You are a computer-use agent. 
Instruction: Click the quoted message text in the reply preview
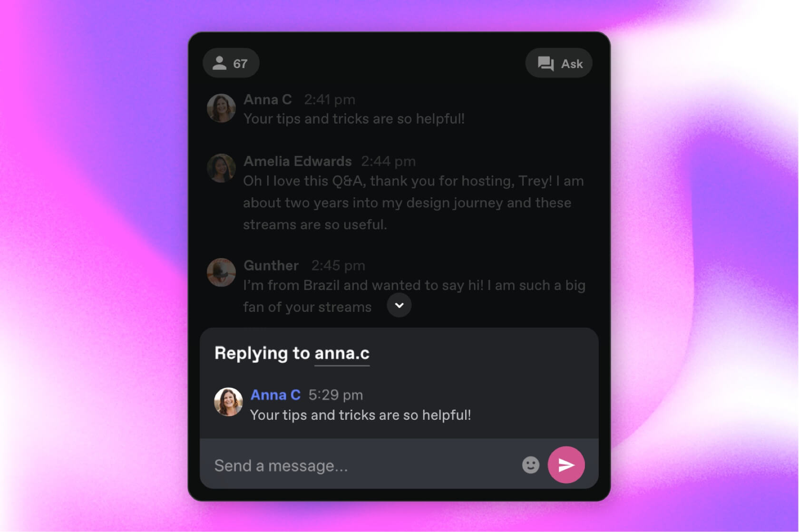point(361,415)
